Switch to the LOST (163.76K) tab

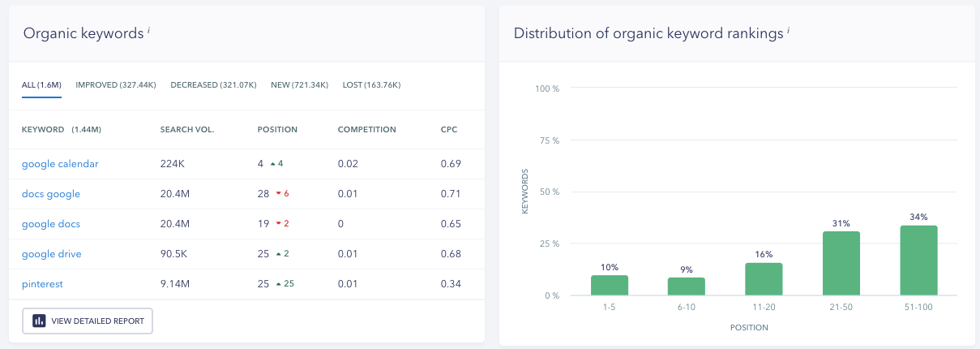point(371,85)
